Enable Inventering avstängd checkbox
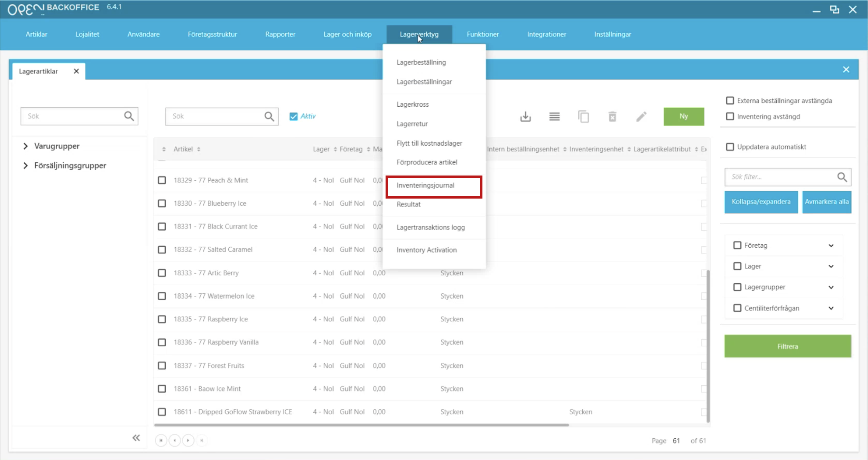The image size is (868, 460). tap(730, 116)
